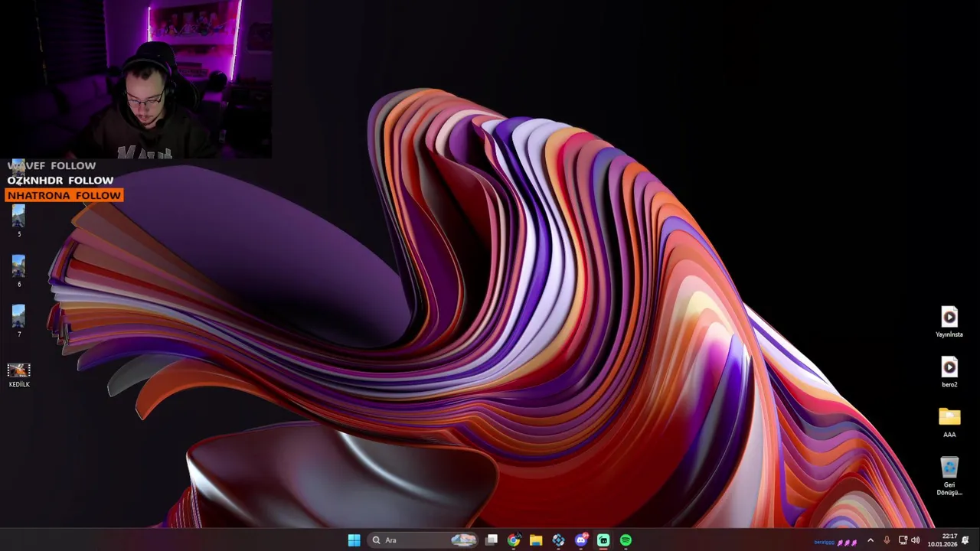Open Spotify from the taskbar

click(x=626, y=540)
